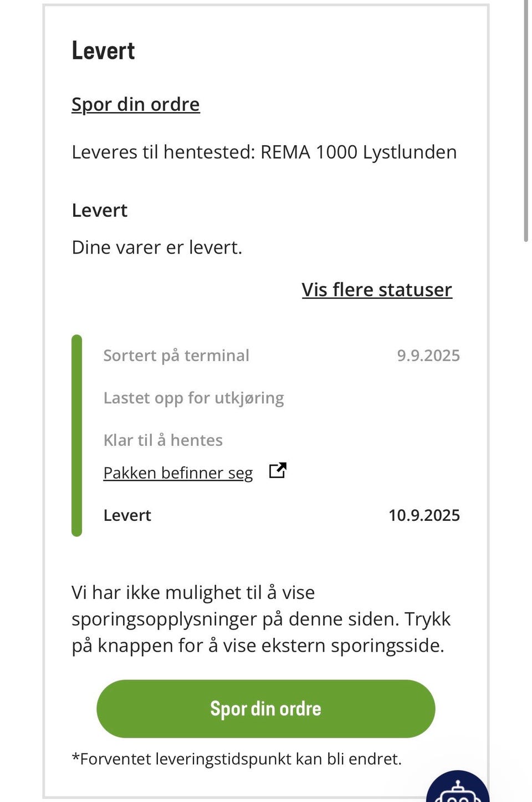Click the Vi har ikke mulighet paragraph
Viewport: 532px width, 802px height.
(262, 619)
